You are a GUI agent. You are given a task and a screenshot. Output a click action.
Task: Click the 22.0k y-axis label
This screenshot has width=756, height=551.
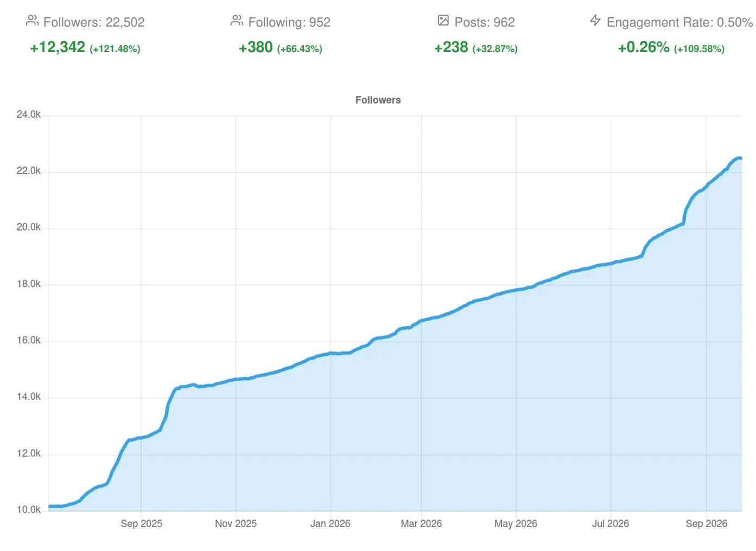coord(29,171)
